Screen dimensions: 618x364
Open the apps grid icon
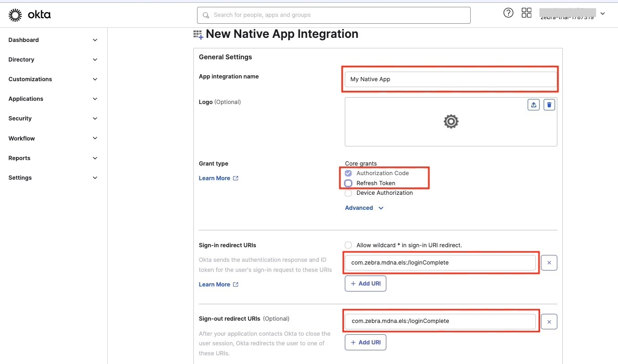tap(526, 13)
